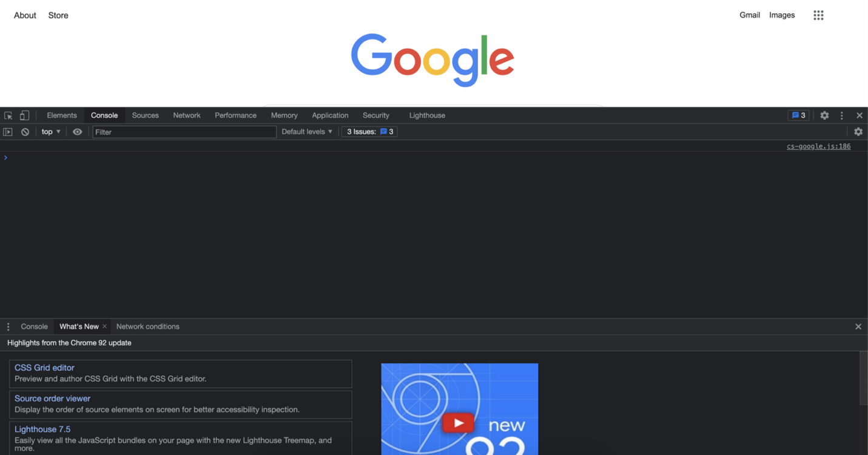
Task: Open console settings gear icon
Action: [858, 132]
